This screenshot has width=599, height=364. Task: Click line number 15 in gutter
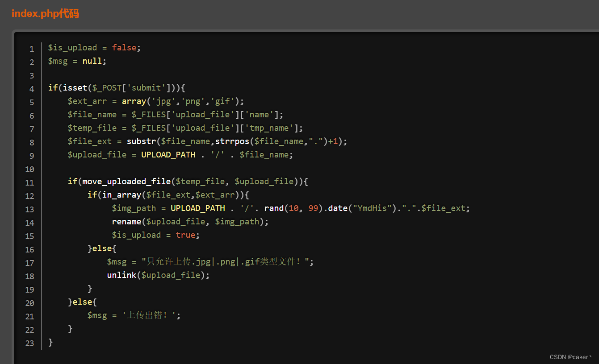tap(30, 236)
